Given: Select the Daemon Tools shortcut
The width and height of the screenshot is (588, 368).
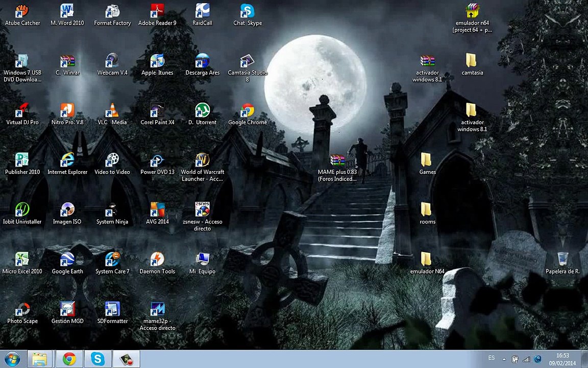Looking at the screenshot, I should coord(157,261).
